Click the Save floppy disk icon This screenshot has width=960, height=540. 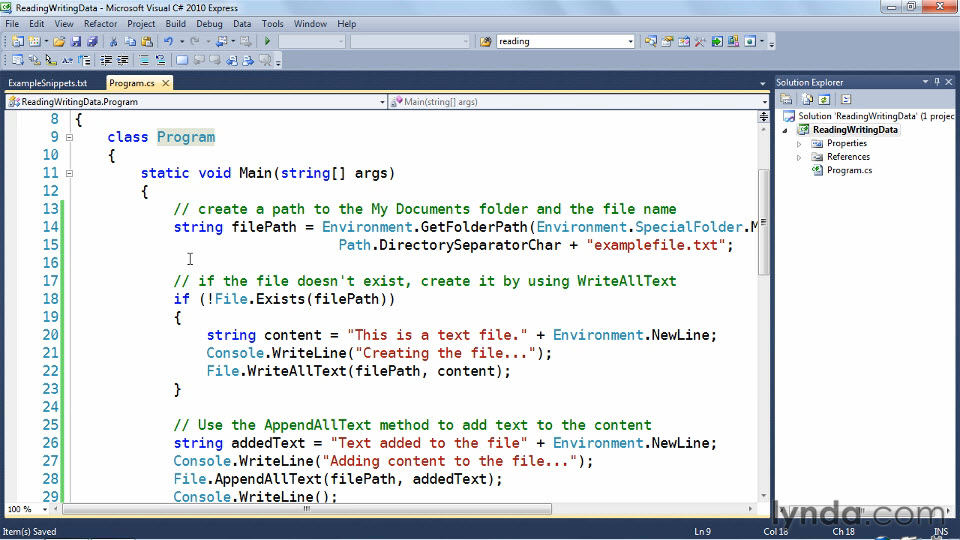click(76, 42)
